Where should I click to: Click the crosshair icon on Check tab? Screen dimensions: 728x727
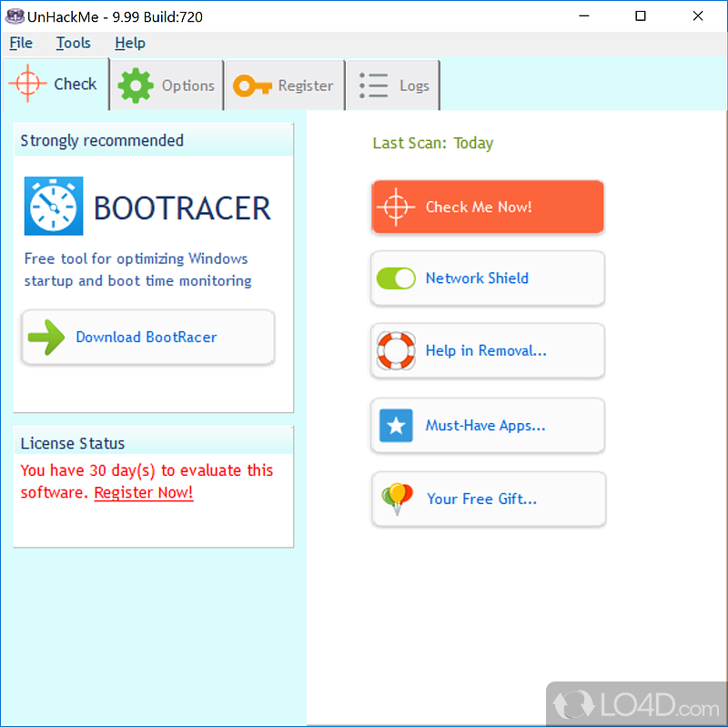(x=27, y=84)
